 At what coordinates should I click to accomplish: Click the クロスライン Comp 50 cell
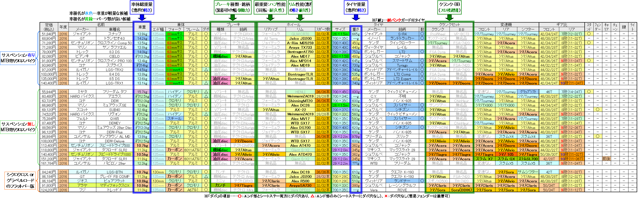click(x=114, y=43)
